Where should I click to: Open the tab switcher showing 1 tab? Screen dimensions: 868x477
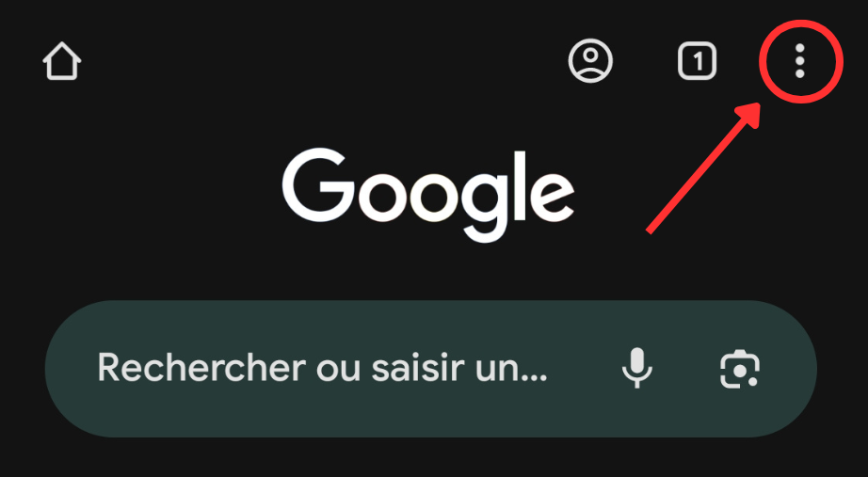697,61
